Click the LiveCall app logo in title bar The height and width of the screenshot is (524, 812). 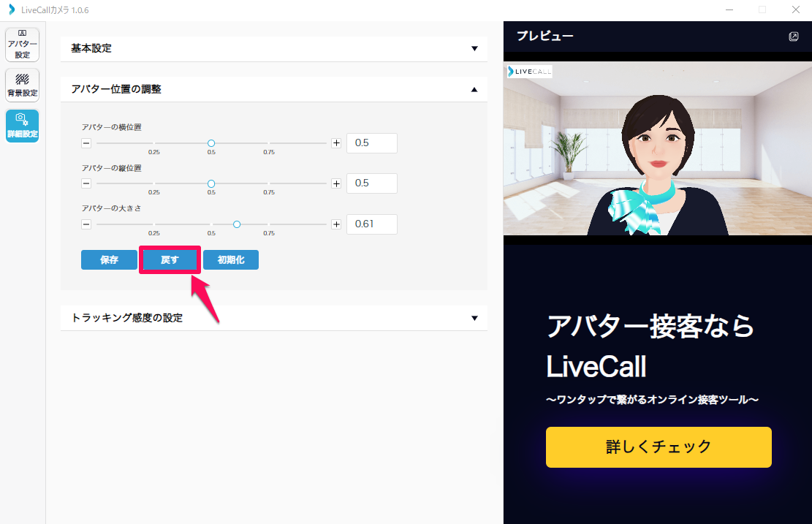(12, 10)
